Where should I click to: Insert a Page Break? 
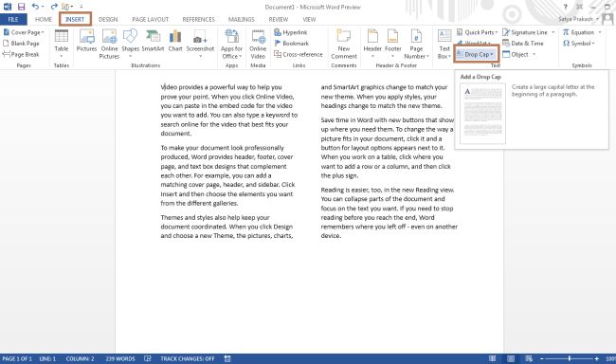(21, 54)
